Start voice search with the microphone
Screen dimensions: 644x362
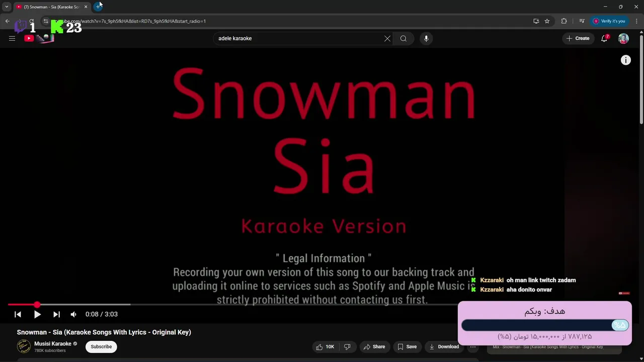point(426,38)
